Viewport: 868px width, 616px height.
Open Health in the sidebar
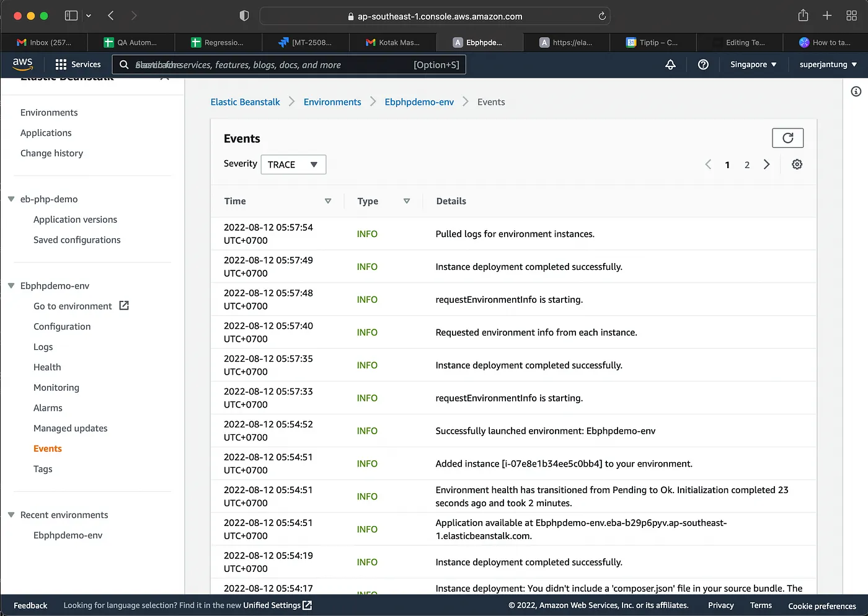click(x=47, y=367)
